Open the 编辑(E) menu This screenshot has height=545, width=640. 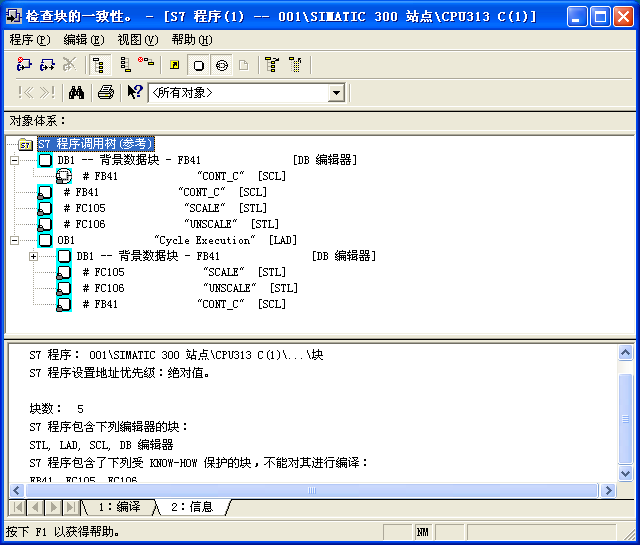coord(84,40)
